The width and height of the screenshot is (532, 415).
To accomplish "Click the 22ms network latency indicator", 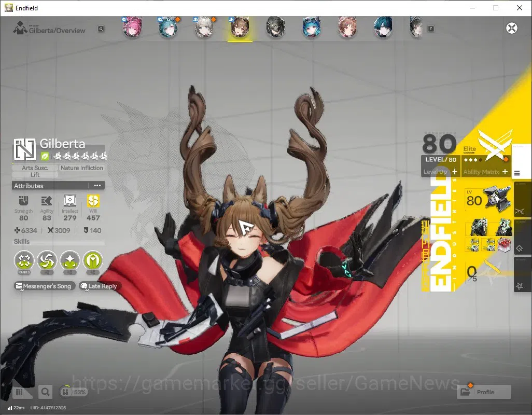I will pos(16,408).
